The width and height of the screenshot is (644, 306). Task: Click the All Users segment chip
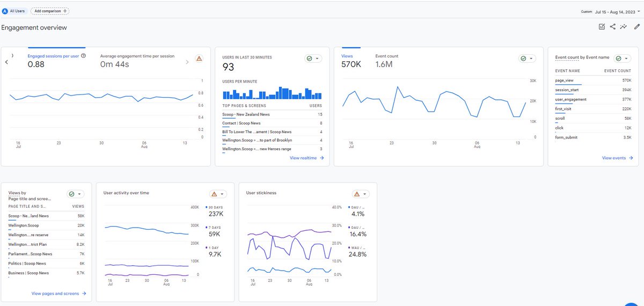click(x=14, y=11)
